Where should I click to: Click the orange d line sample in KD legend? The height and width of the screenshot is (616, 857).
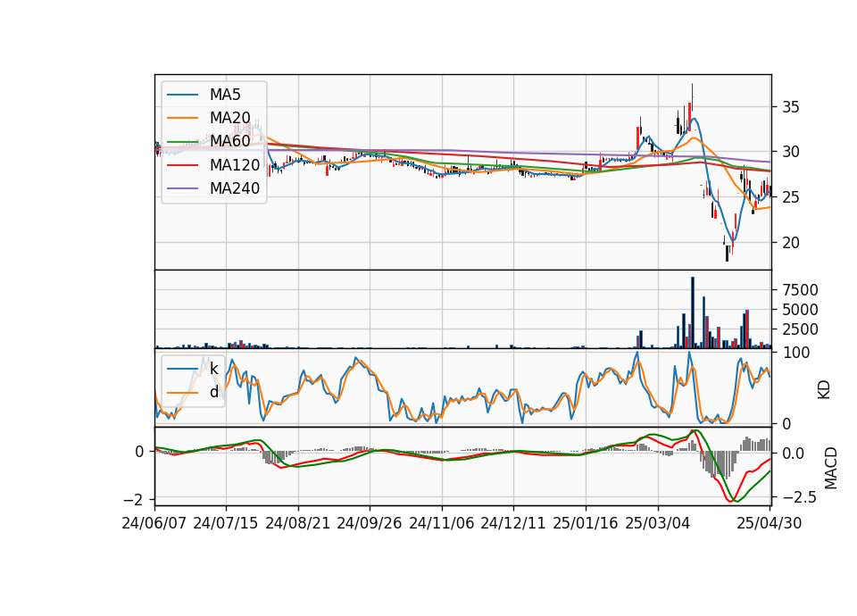click(x=182, y=393)
